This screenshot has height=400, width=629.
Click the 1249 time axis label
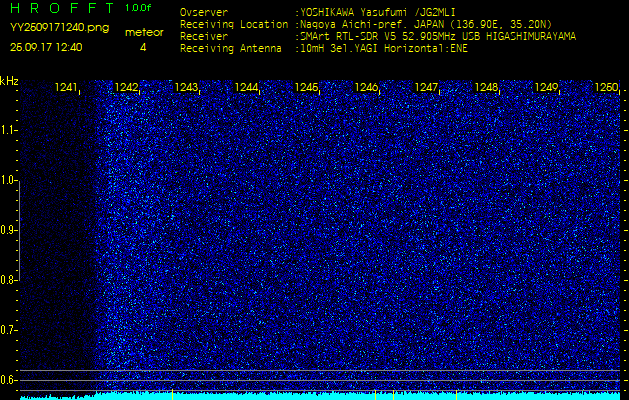(x=546, y=87)
